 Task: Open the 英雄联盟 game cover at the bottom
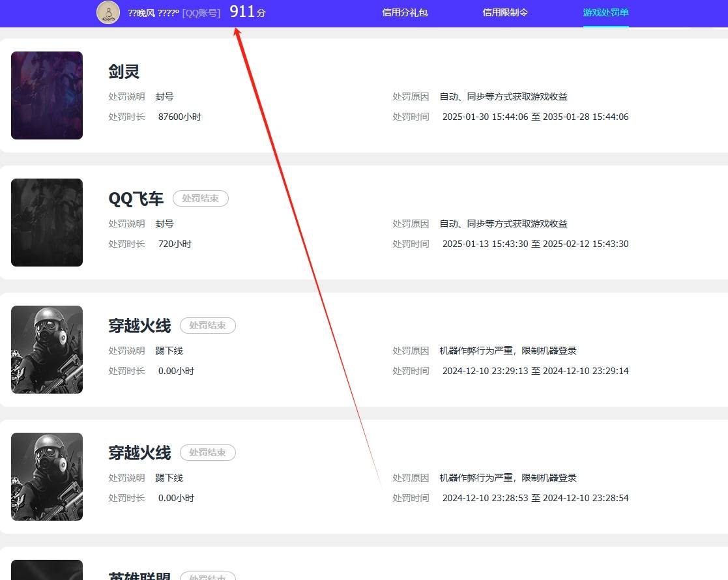point(46,570)
